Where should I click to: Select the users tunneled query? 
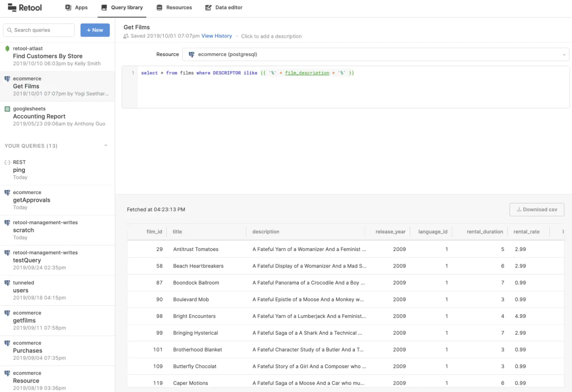[x=57, y=290]
